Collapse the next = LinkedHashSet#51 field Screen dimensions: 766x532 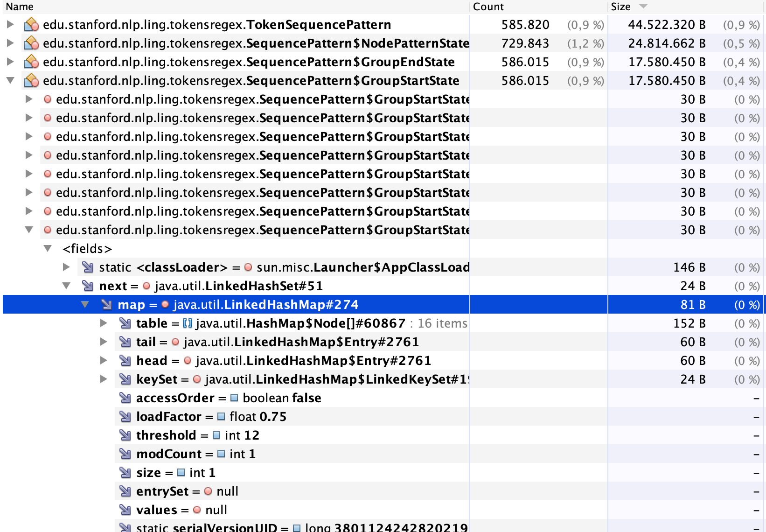click(67, 286)
